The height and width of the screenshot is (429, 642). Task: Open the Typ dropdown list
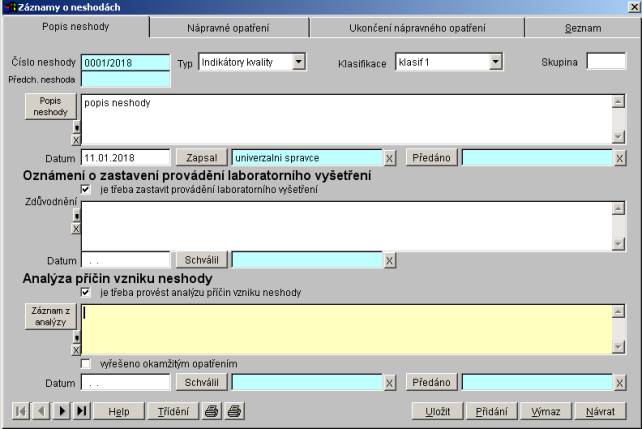point(298,62)
